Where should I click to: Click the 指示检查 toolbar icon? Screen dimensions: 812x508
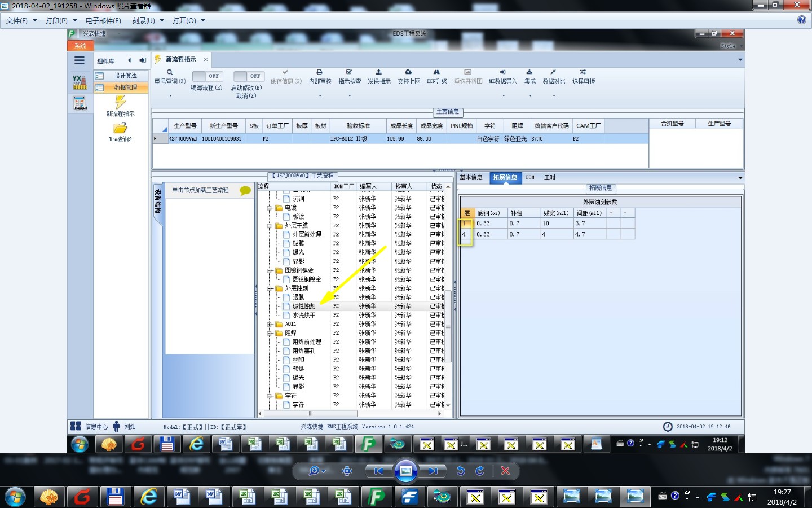(349, 72)
